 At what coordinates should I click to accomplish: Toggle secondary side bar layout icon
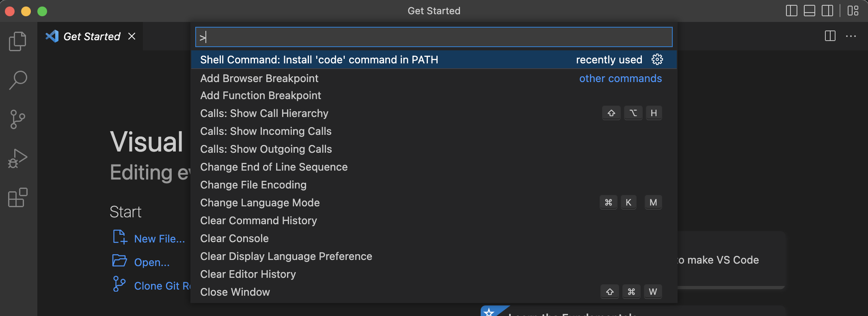coord(827,11)
